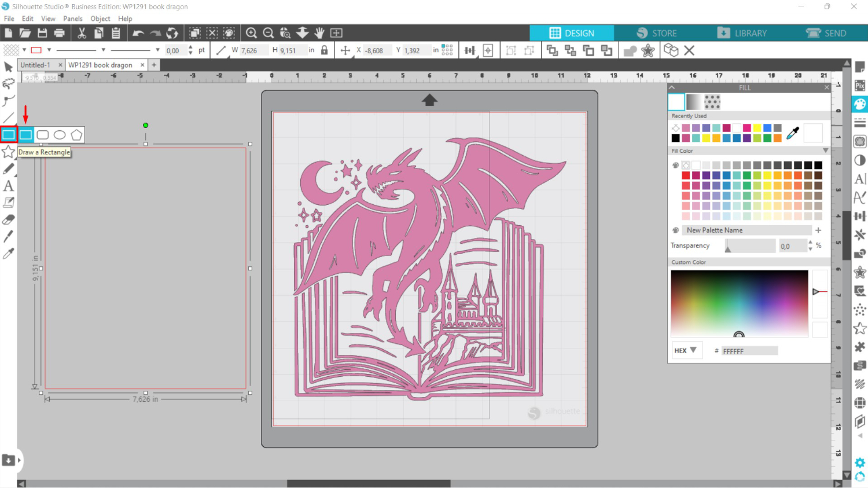Choose the Draw a Rounded Rectangle tool
The height and width of the screenshot is (488, 868).
point(43,135)
